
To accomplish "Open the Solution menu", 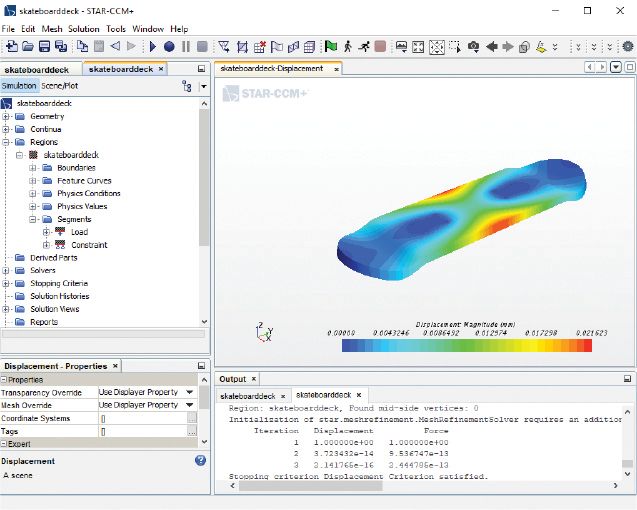I will 84,29.
